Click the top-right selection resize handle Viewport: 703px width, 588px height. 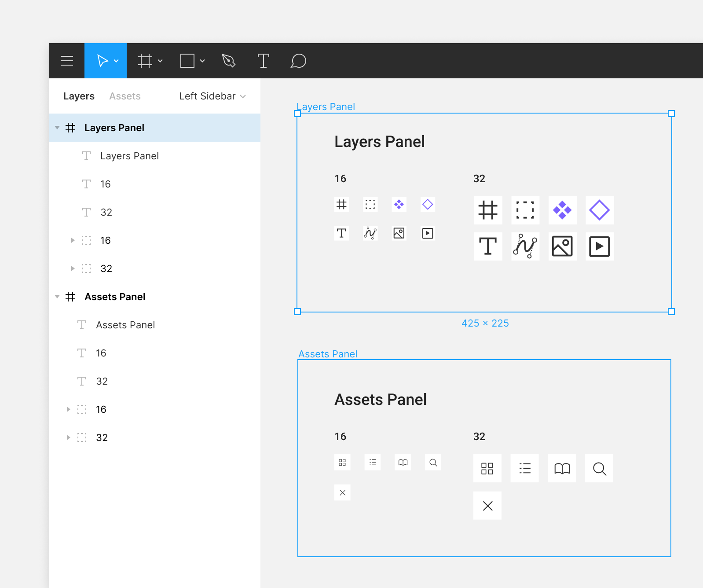click(x=671, y=114)
